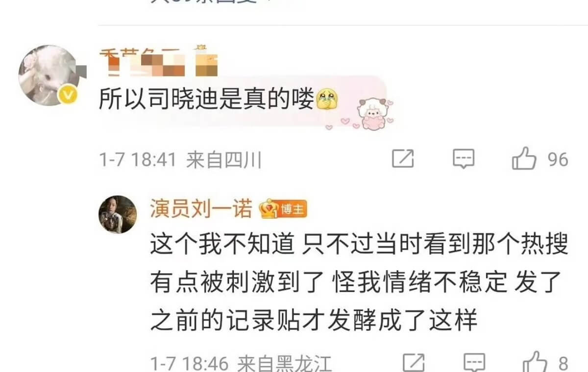
Task: Select the comment text 所以司晓迪是真的喽
Action: 206,100
